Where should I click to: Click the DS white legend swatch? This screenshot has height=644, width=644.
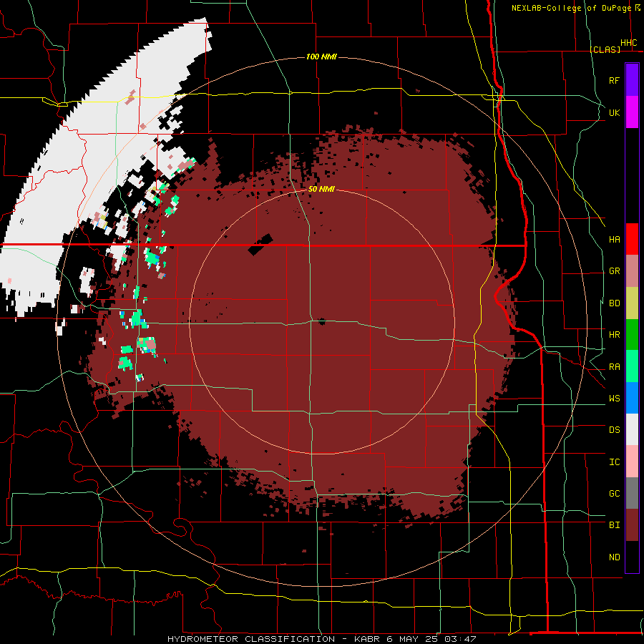tap(632, 429)
